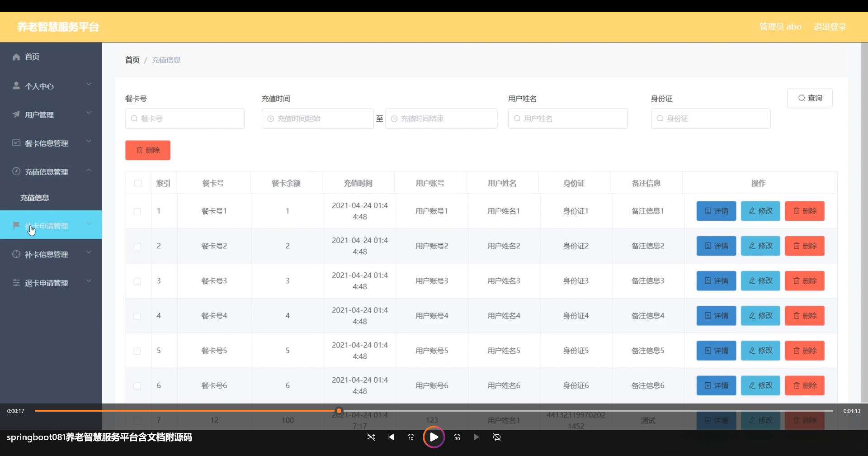Expand the 用户管理 chevron
The height and width of the screenshot is (456, 868).
[89, 113]
